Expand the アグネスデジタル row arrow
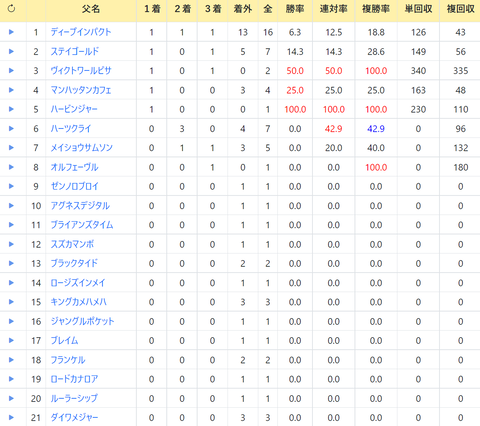The image size is (480, 426). pyautogui.click(x=11, y=206)
